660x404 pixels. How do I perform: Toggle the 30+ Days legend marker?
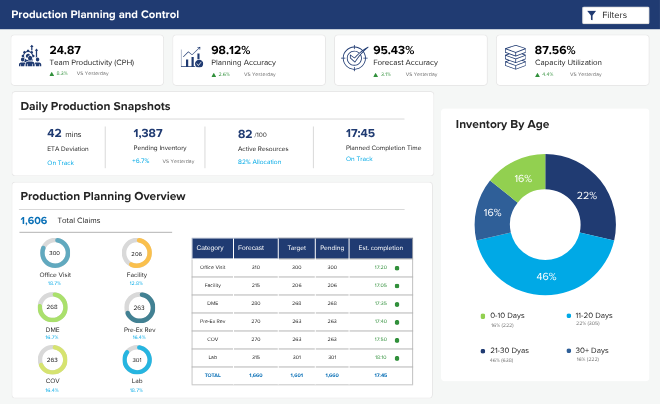[569, 351]
